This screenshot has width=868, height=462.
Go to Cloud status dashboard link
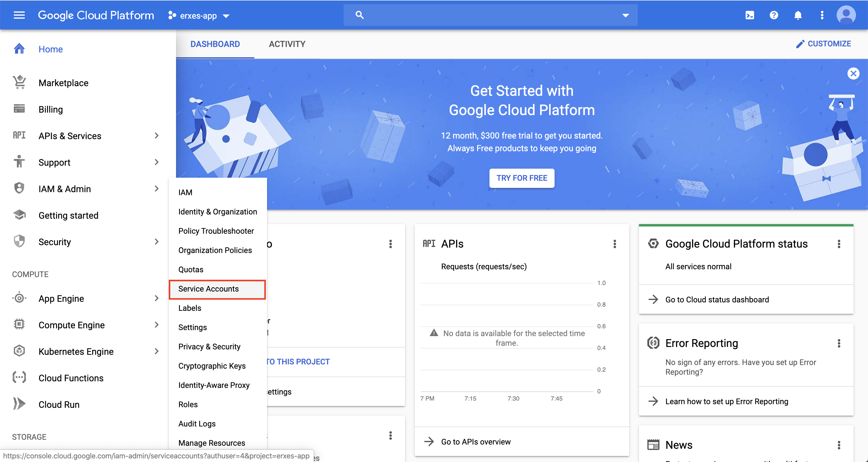717,299
